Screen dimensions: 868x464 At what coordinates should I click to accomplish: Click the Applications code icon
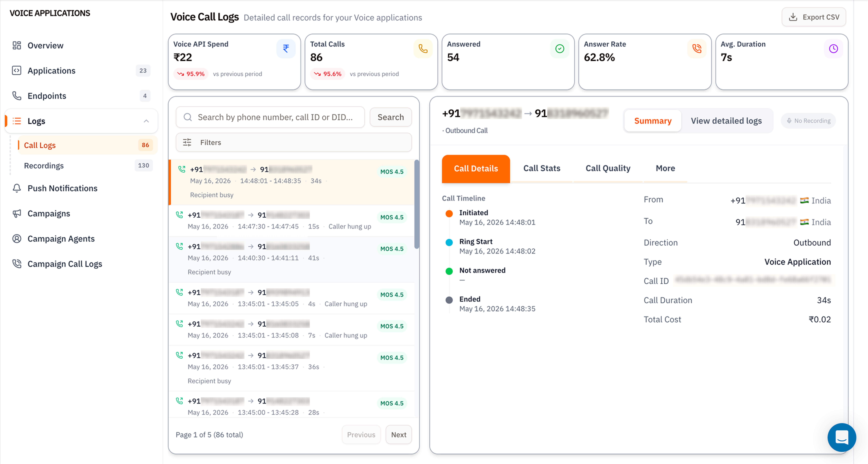[x=17, y=70]
